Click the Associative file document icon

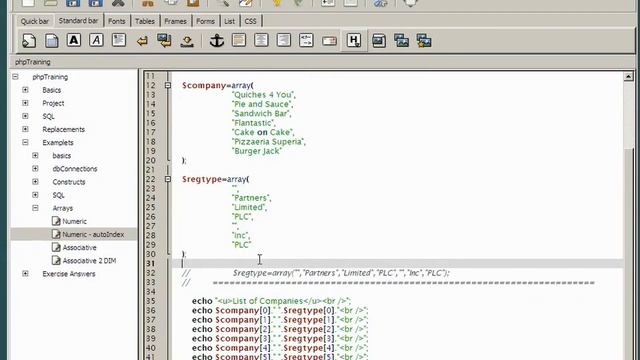[56, 247]
